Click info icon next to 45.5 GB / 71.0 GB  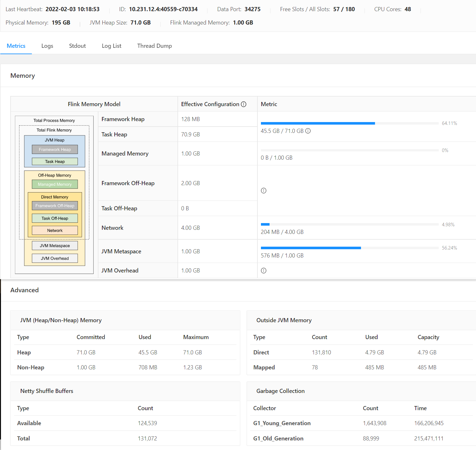pyautogui.click(x=308, y=131)
